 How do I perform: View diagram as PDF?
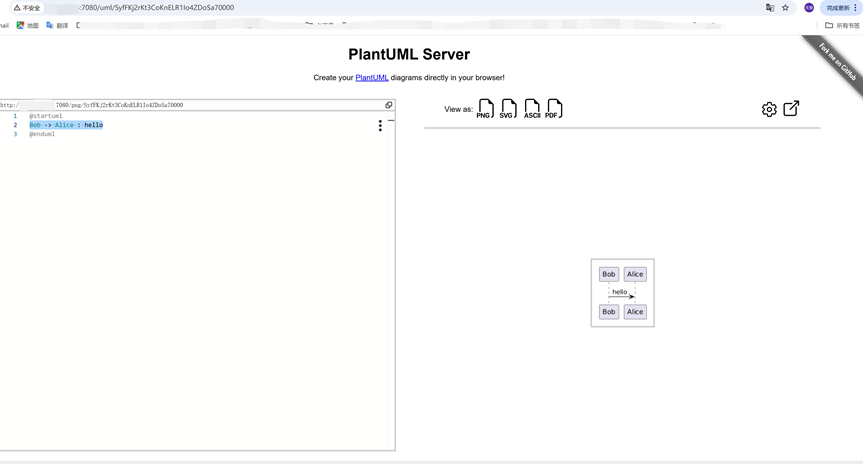point(554,109)
